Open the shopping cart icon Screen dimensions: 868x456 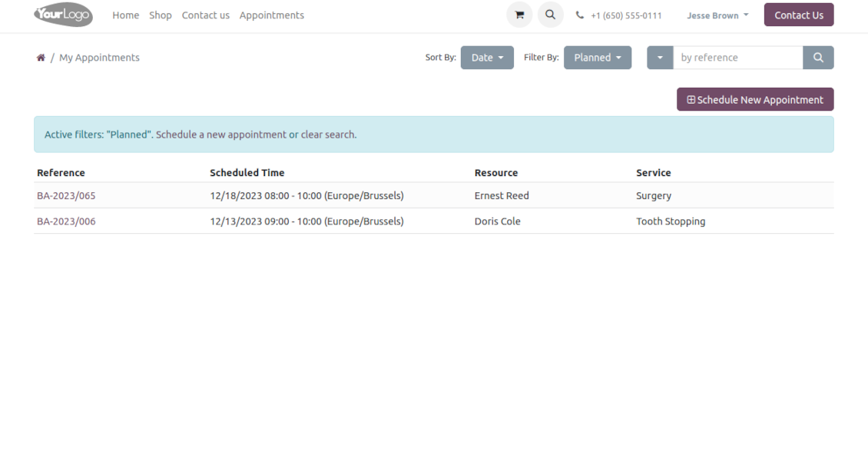click(519, 15)
